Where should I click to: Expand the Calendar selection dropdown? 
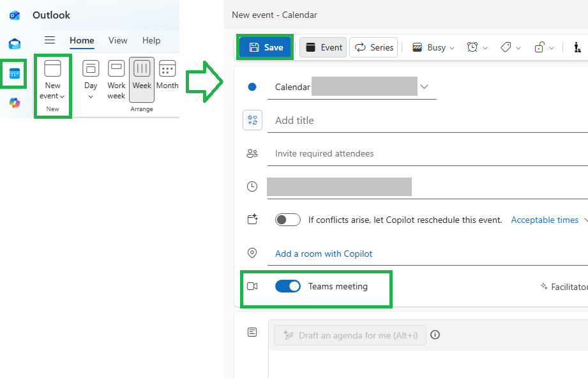[424, 87]
